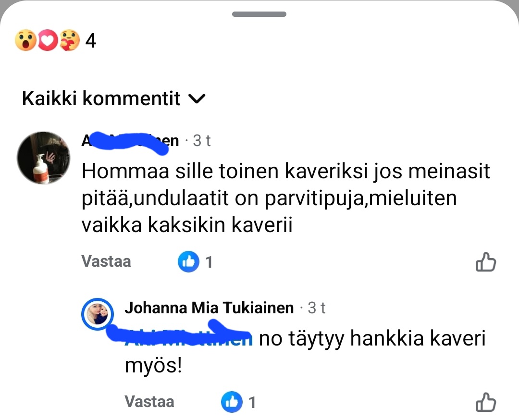519x420 pixels.
Task: View blue like reaction on first comment
Action: pyautogui.click(x=189, y=262)
